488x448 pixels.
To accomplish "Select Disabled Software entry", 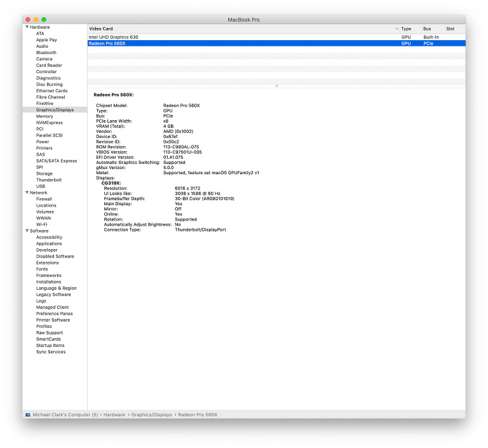I will (x=55, y=257).
